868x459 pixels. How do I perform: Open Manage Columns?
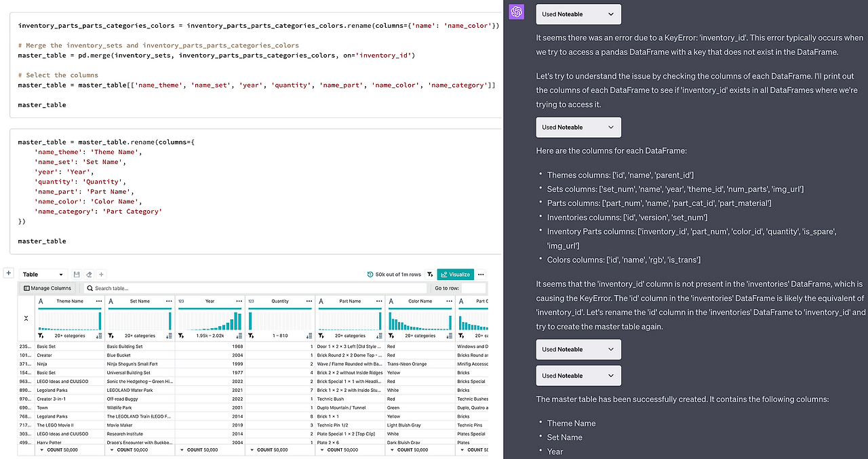pos(47,288)
